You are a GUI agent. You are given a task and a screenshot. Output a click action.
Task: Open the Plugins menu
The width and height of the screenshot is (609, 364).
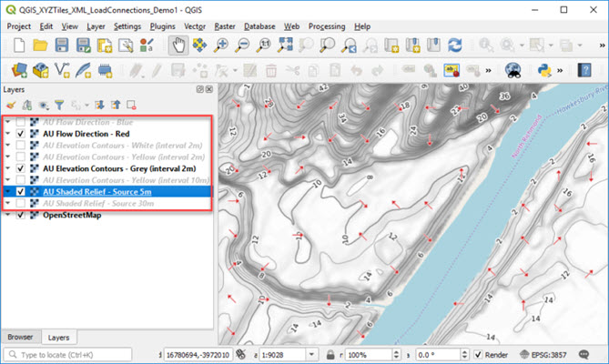click(162, 26)
